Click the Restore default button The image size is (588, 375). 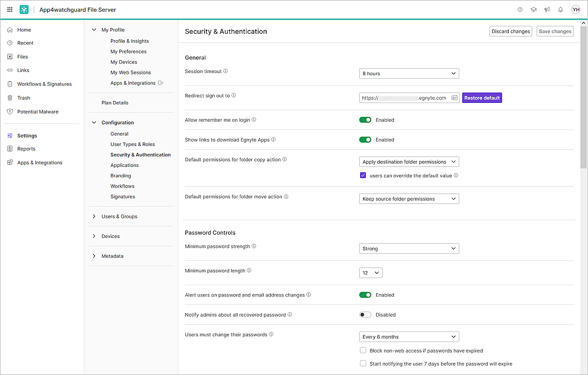[482, 98]
